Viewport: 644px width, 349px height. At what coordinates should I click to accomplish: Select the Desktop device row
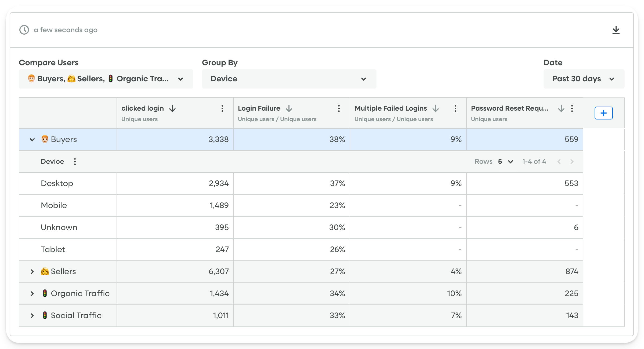[x=57, y=184]
